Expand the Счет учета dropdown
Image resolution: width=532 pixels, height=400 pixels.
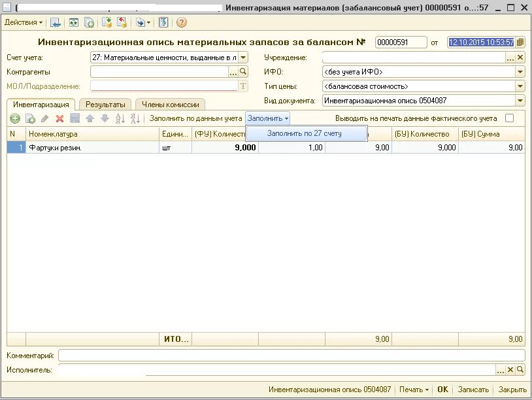click(243, 58)
